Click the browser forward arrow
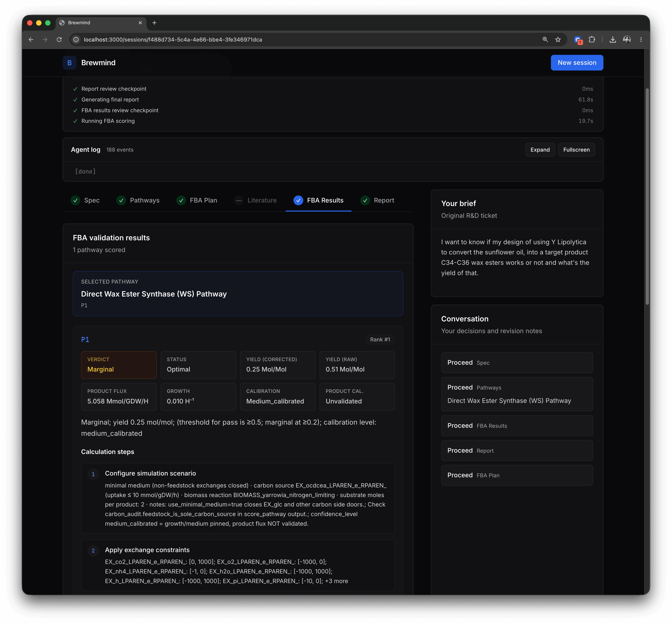672x624 pixels. (45, 40)
